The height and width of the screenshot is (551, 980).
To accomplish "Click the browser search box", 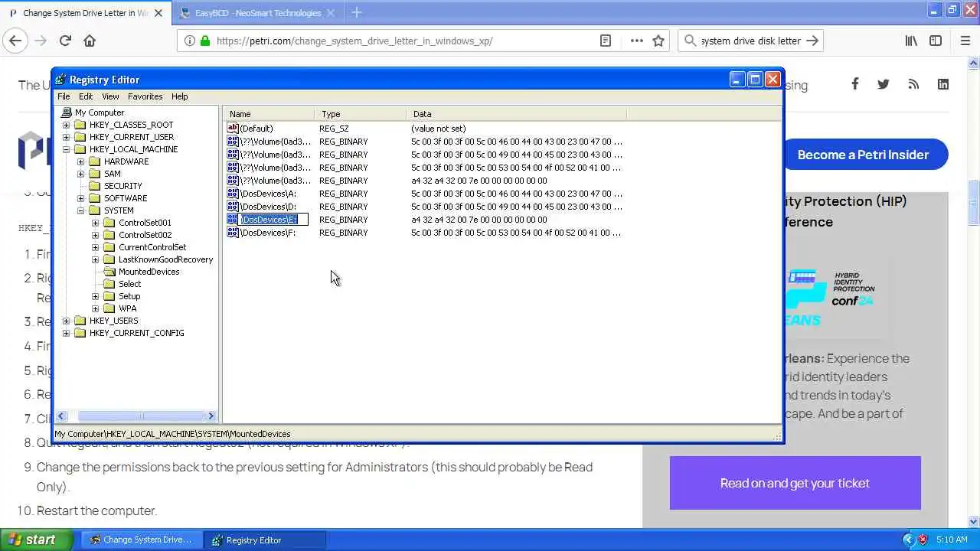I will (751, 41).
